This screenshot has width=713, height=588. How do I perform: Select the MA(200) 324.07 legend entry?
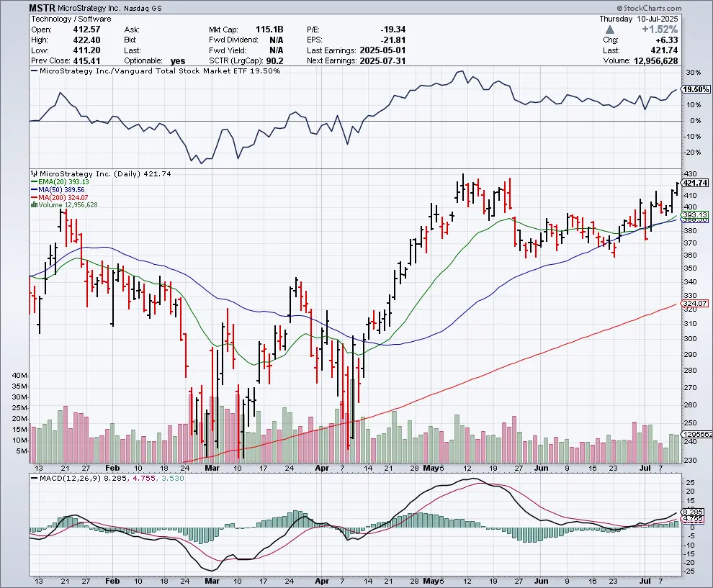point(60,198)
